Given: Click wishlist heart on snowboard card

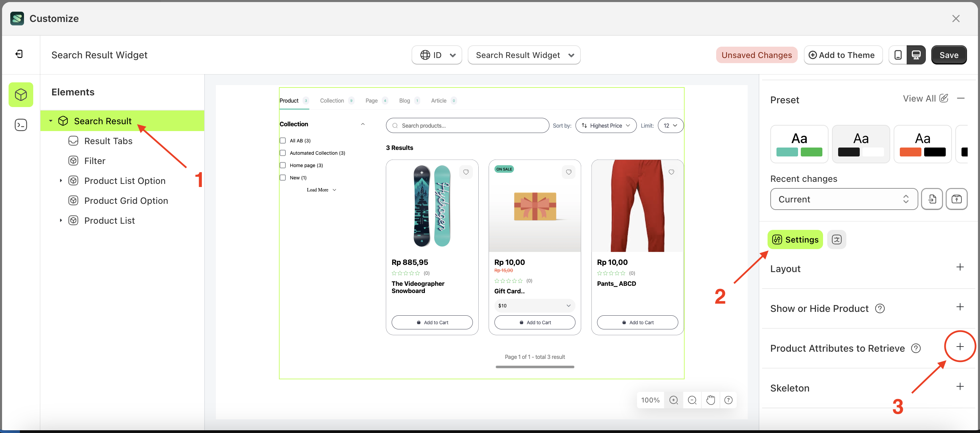Looking at the screenshot, I should (466, 172).
